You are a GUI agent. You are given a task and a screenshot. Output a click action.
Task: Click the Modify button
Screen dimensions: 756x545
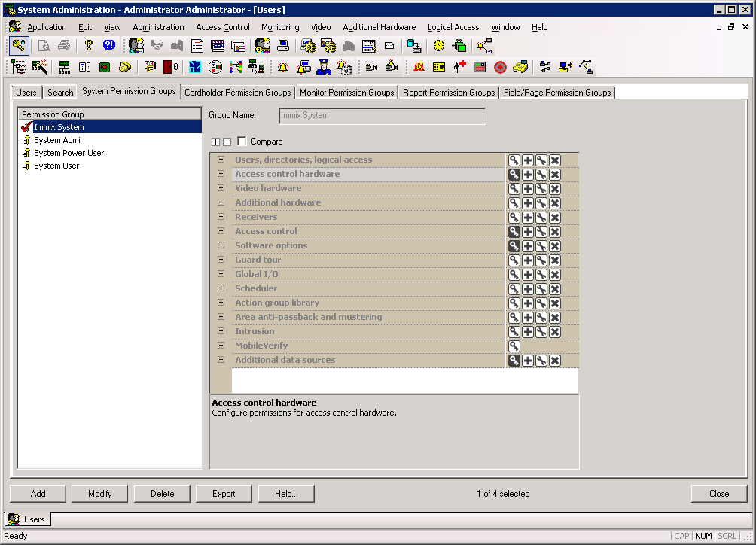point(99,493)
